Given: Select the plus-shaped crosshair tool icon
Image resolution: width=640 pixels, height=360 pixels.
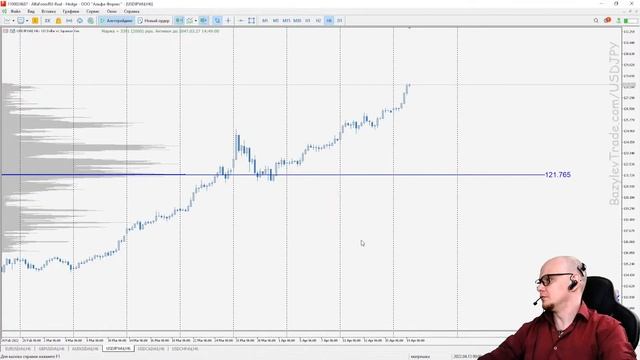Looking at the screenshot, I should click(229, 20).
